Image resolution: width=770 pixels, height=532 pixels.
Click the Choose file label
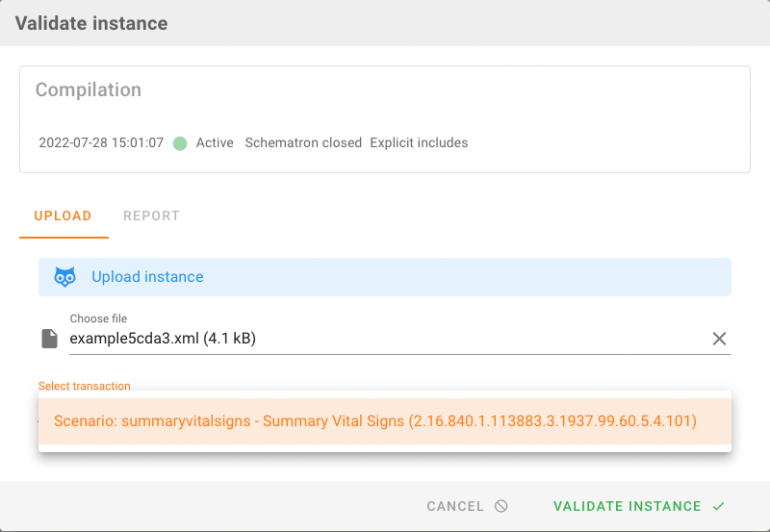pos(98,318)
